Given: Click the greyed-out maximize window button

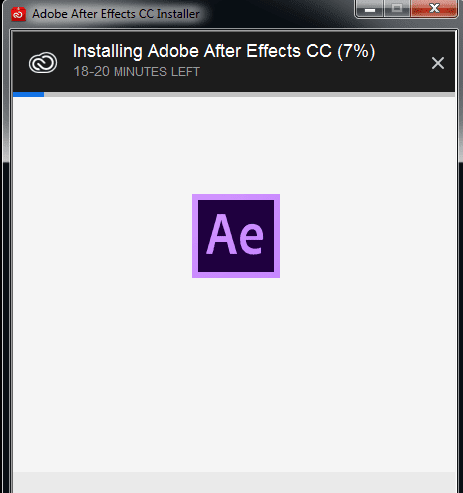Looking at the screenshot, I should coord(397,8).
